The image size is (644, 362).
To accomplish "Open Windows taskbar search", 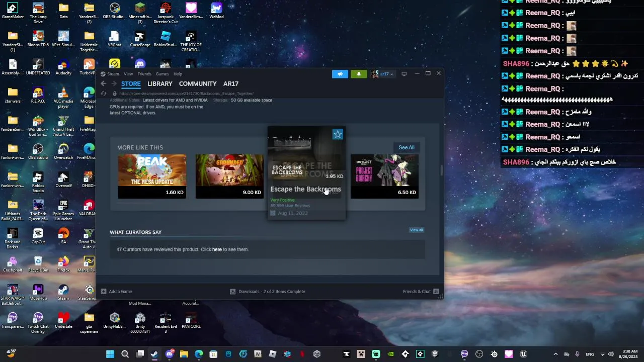I will coord(125,354).
